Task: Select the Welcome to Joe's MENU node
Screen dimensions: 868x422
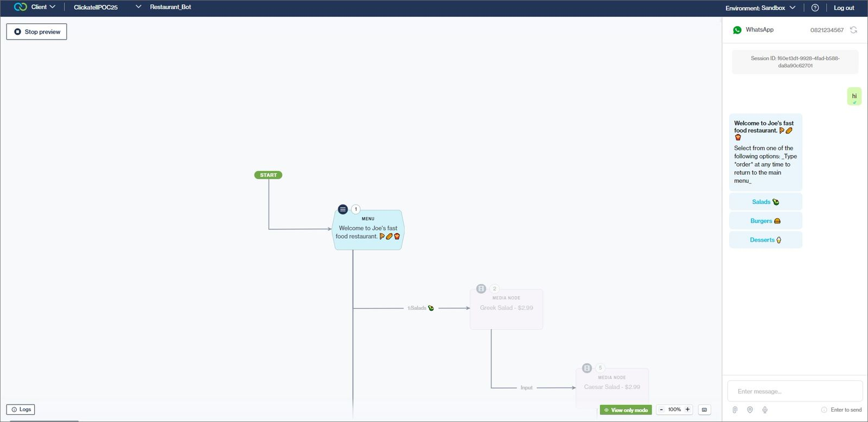Action: (368, 230)
